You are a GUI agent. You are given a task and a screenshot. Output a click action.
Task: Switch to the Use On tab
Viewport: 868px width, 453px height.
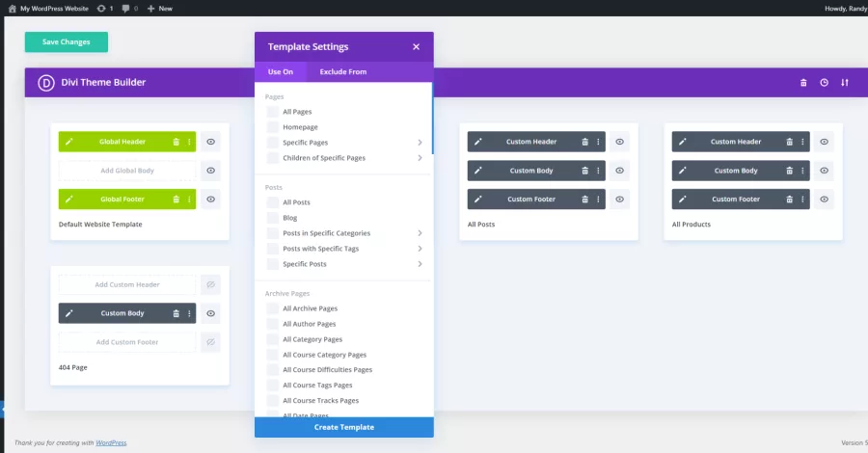click(280, 72)
